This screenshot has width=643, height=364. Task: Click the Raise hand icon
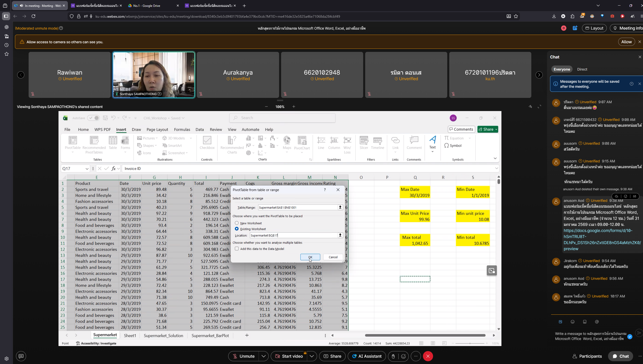pos(393,356)
